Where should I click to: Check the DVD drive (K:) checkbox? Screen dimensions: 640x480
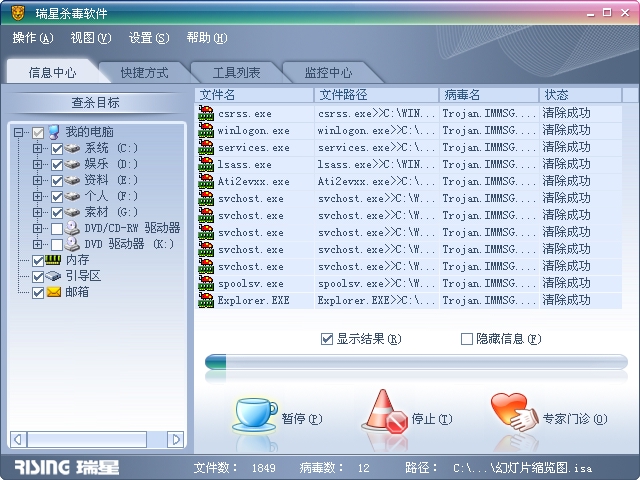tap(57, 244)
